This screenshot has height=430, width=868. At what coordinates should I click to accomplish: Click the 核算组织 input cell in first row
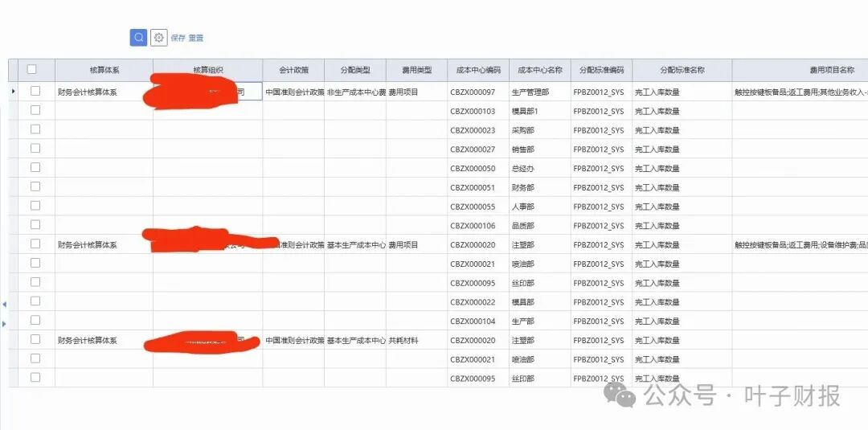(x=207, y=92)
